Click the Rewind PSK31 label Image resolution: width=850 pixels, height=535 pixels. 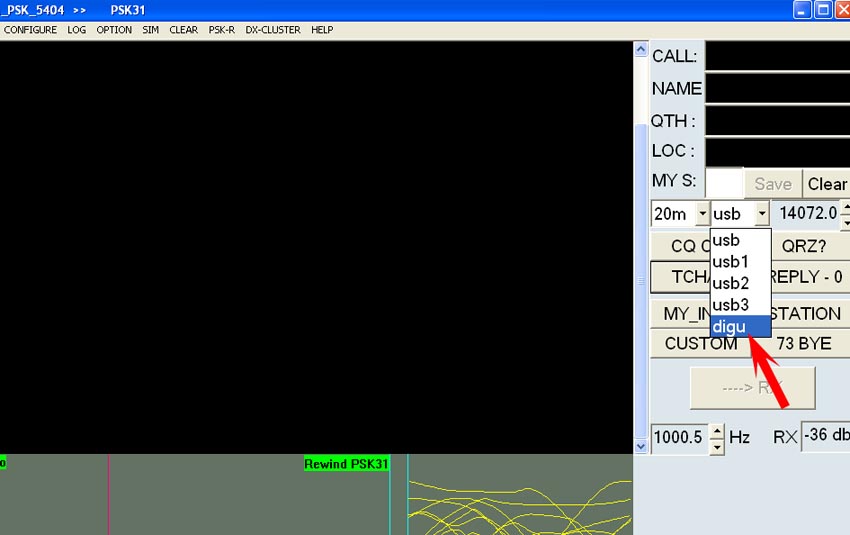pyautogui.click(x=346, y=464)
